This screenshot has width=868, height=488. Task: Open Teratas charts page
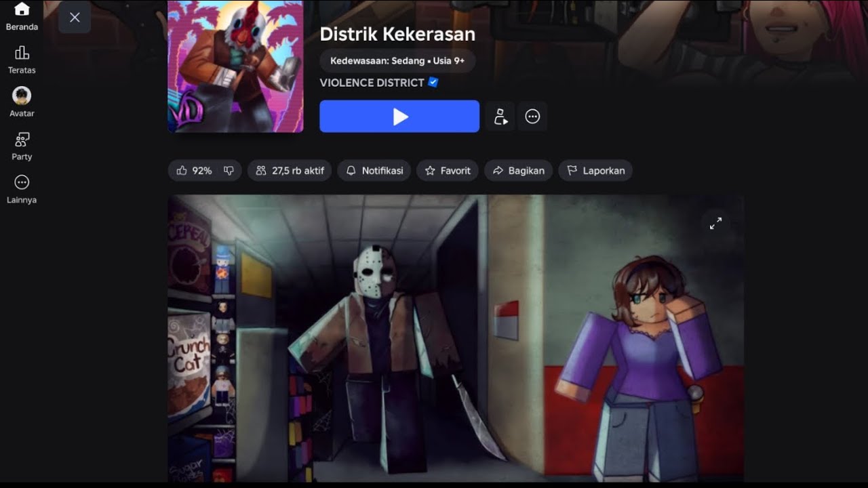(x=22, y=60)
